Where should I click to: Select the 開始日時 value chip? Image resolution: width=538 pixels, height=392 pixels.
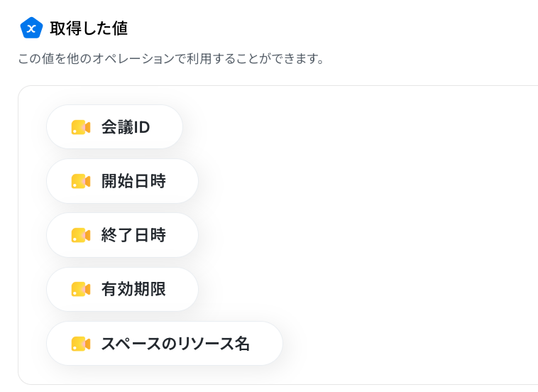123,181
